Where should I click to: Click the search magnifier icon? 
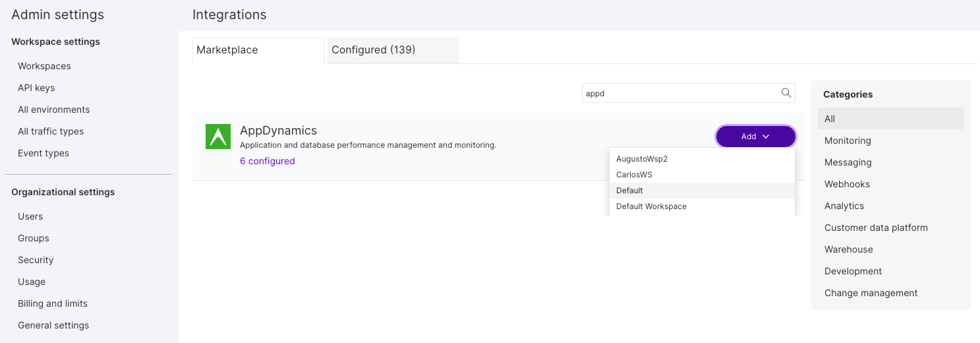(x=786, y=93)
